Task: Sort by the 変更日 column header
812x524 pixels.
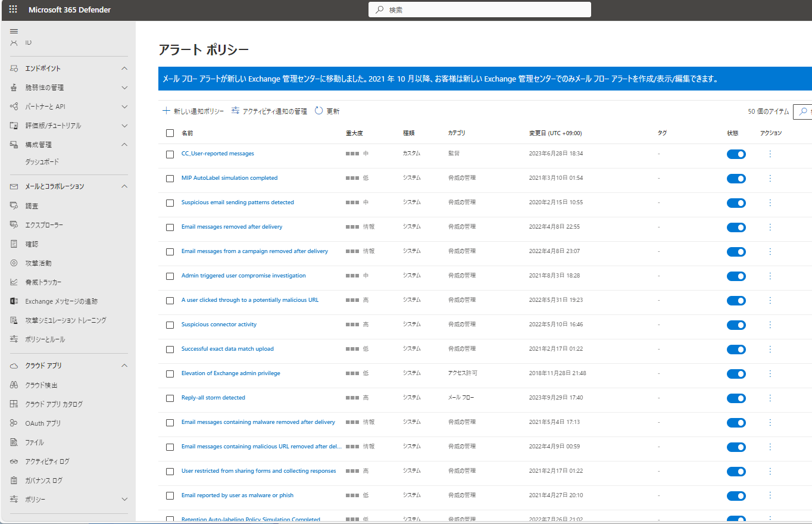Action: coord(555,133)
